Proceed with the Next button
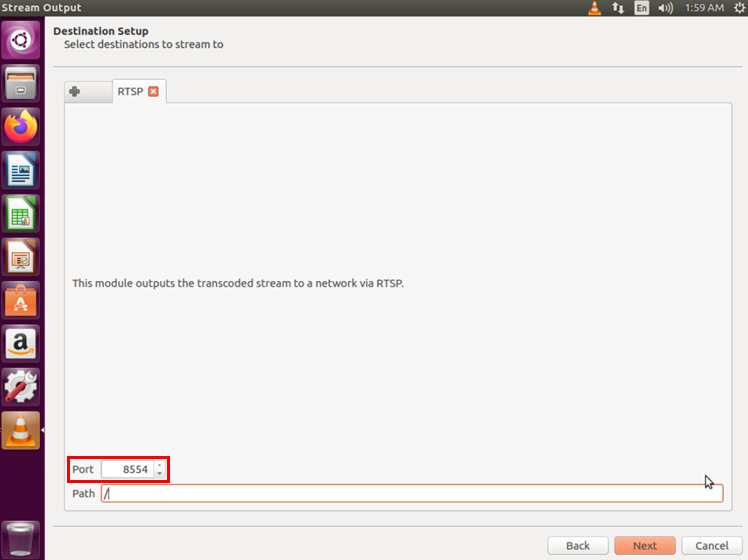 point(645,546)
